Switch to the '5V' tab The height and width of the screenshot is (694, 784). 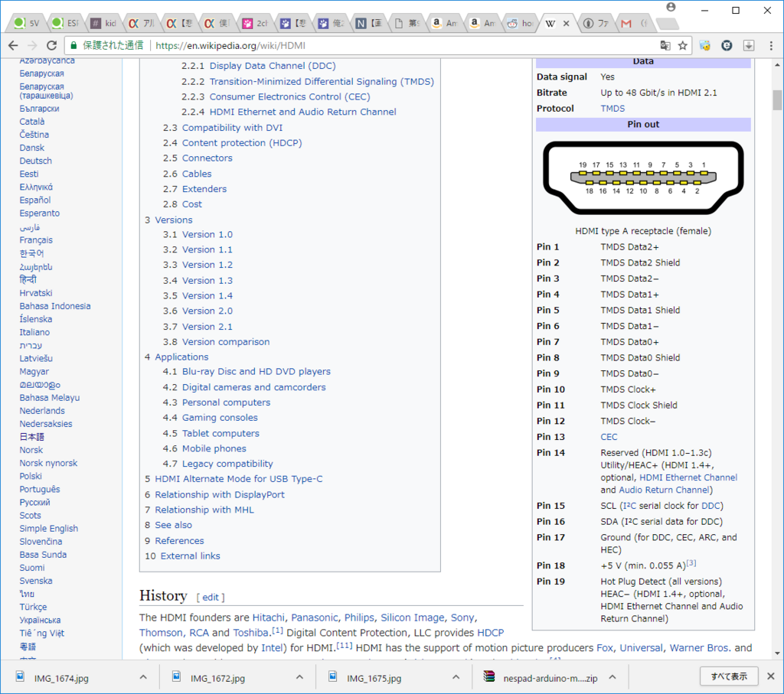click(28, 23)
